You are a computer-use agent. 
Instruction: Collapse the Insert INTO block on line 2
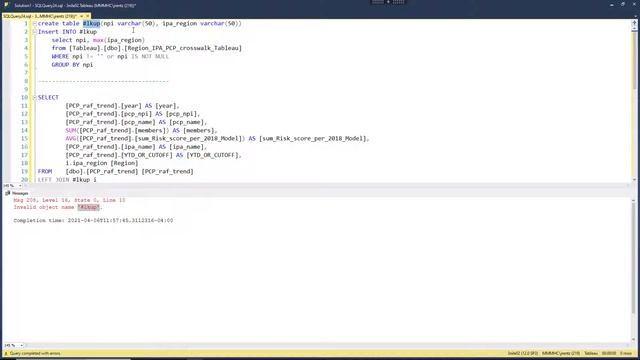[34, 32]
